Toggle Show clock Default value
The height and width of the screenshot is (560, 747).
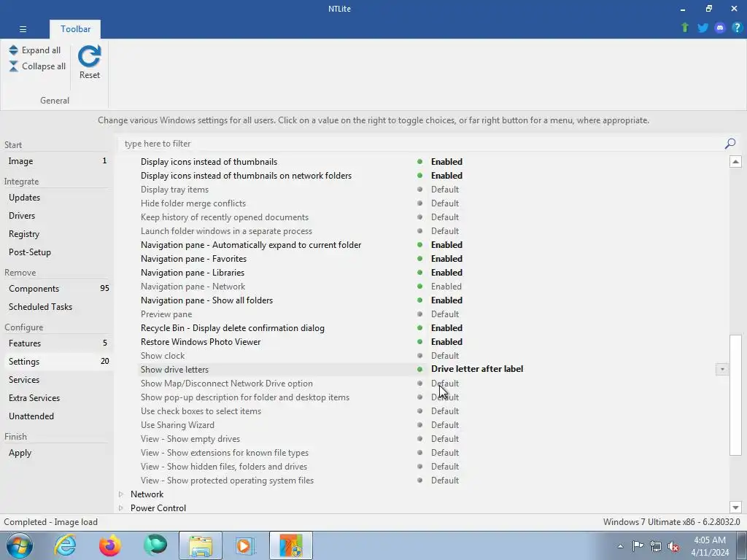point(444,356)
